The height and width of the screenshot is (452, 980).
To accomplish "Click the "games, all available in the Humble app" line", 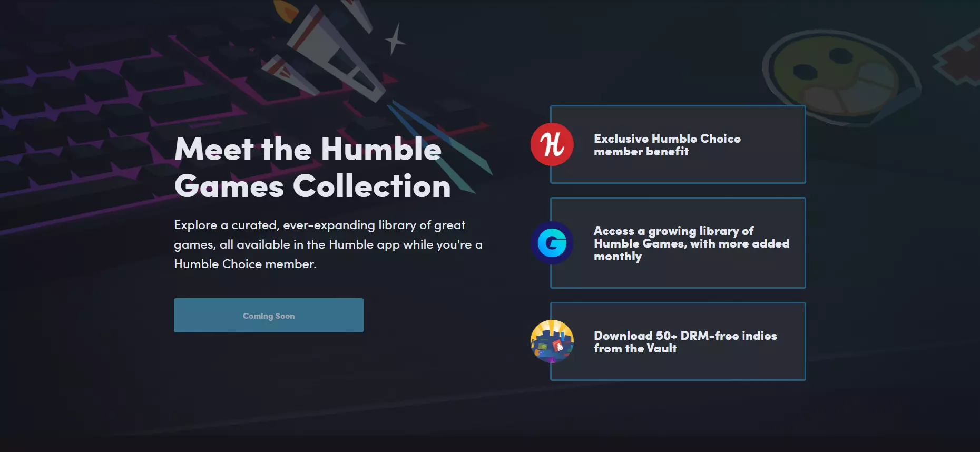I will (x=328, y=245).
